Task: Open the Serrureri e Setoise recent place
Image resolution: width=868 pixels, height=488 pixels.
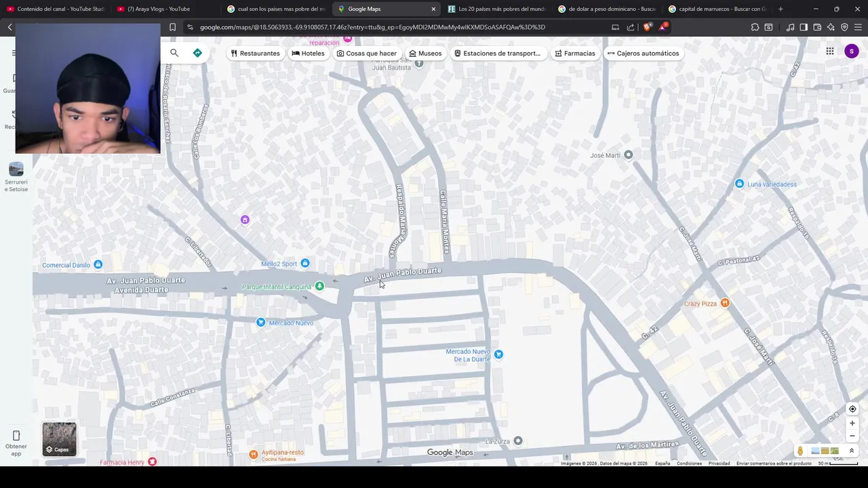Action: pos(16,176)
